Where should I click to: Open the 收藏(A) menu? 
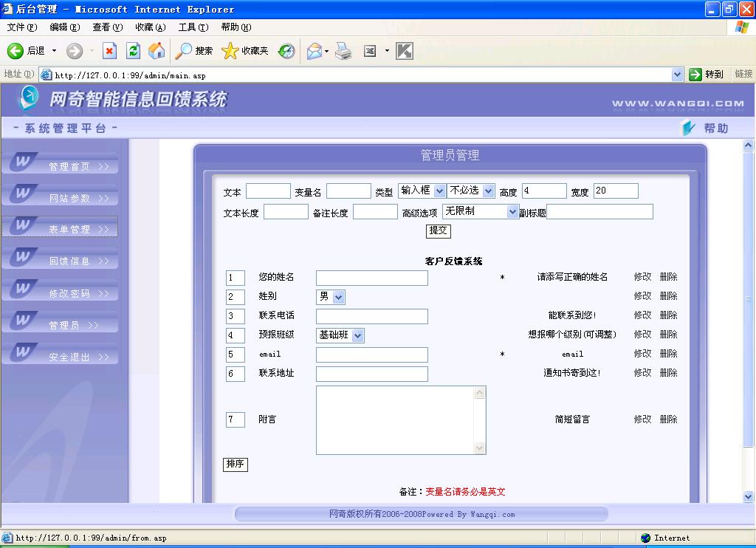150,27
